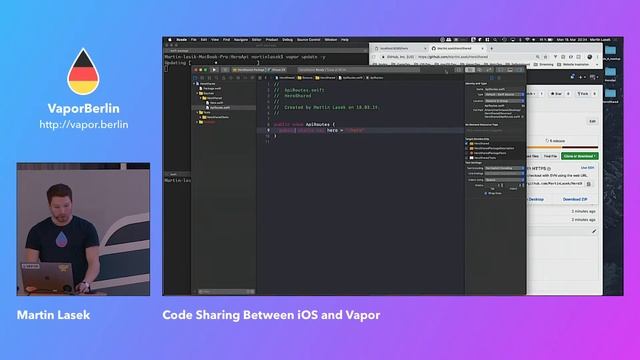Open the Indent Using dropdown

pyautogui.click(x=504, y=180)
